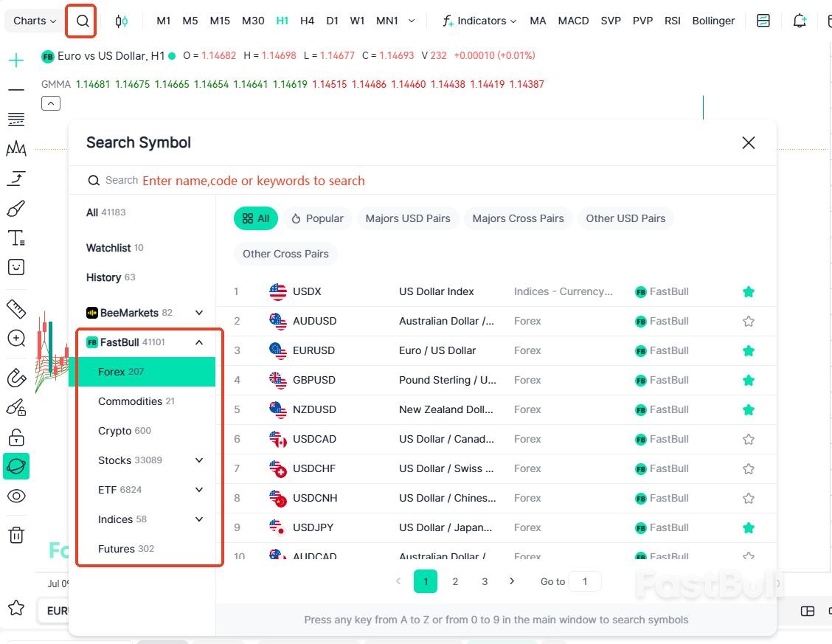Select the Fibonacci retracement lines tool

tap(16, 120)
